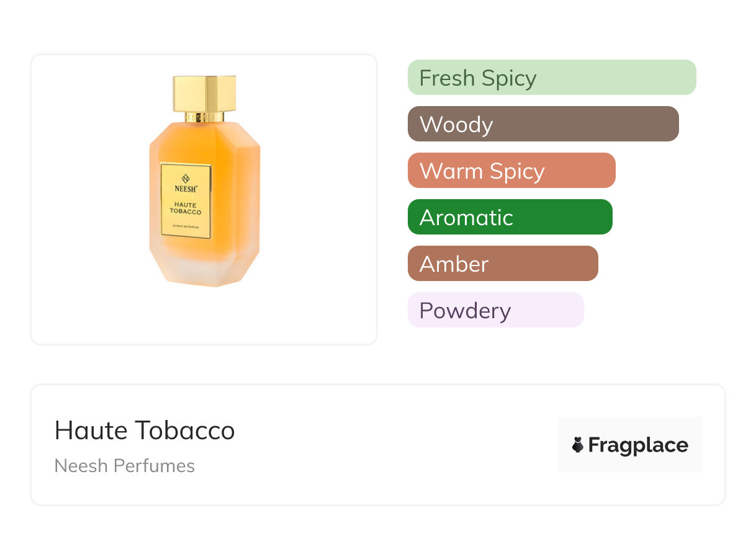756x536 pixels.
Task: Click the gold label on the bottle
Action: 186,200
